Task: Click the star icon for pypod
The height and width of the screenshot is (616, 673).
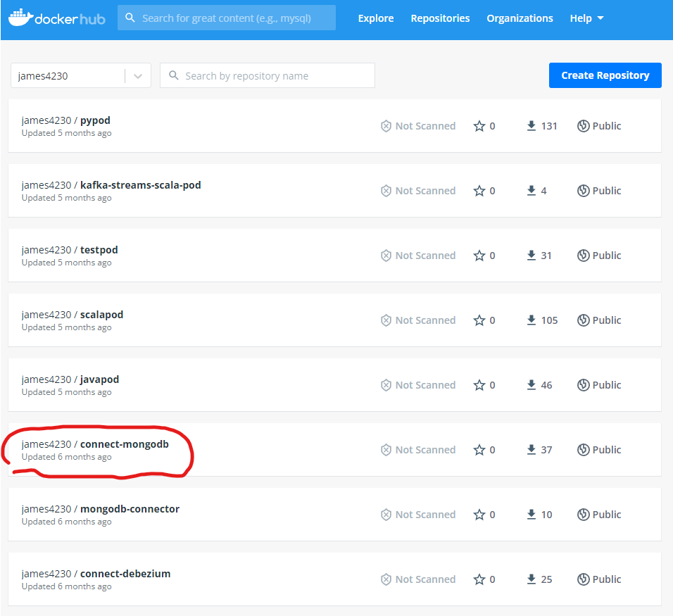Action: [x=479, y=126]
